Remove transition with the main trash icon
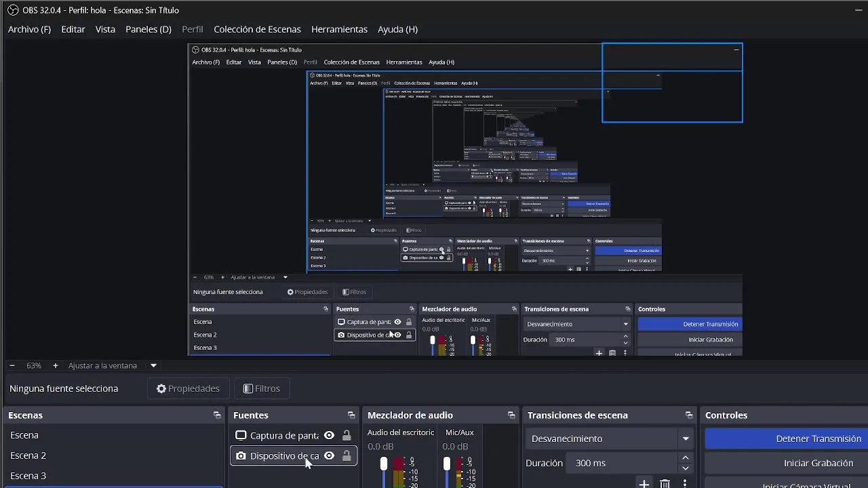The height and width of the screenshot is (488, 868). 665,484
